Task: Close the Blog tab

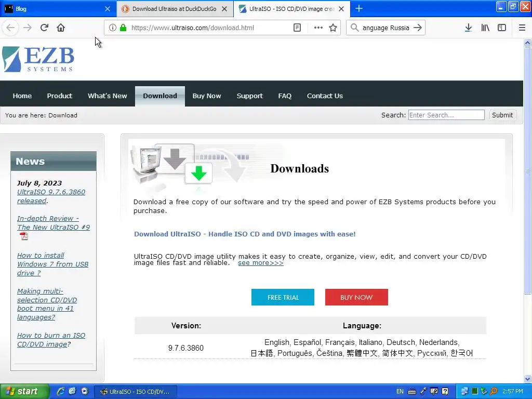Action: [108, 9]
